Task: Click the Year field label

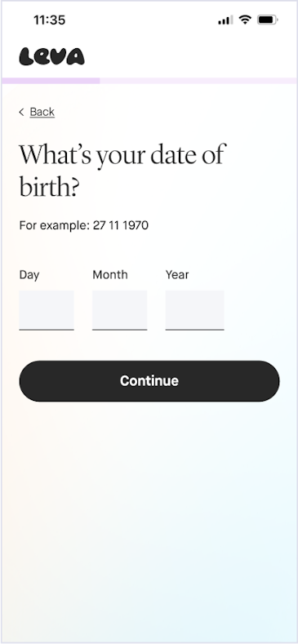Action: pyautogui.click(x=177, y=274)
